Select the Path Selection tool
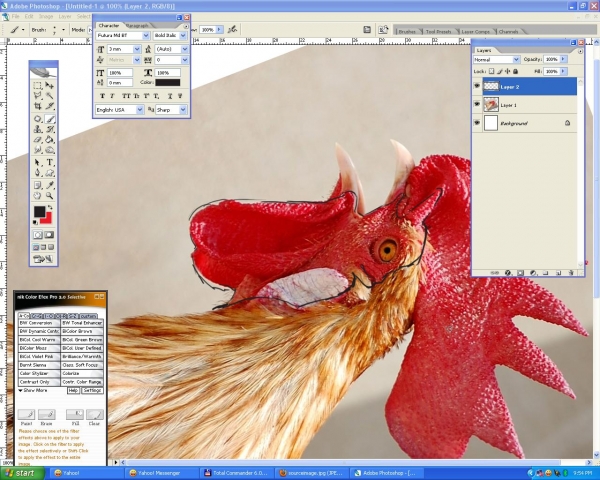 coord(38,163)
